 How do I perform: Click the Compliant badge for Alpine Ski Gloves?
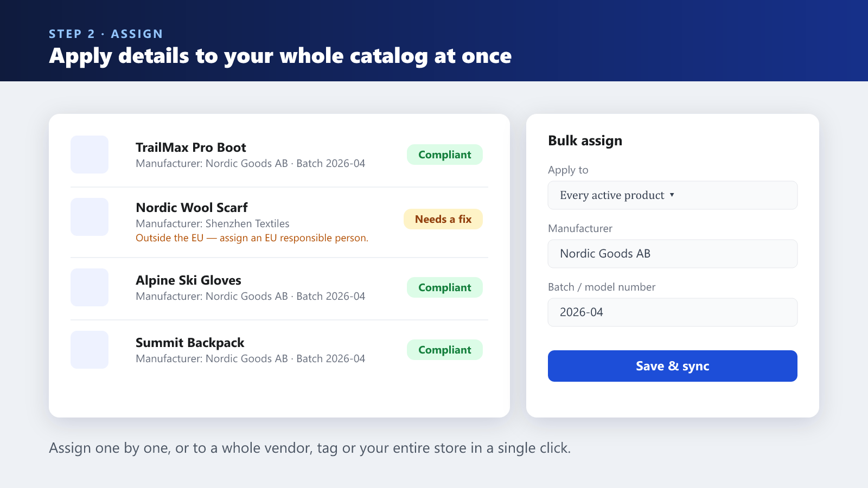click(445, 287)
